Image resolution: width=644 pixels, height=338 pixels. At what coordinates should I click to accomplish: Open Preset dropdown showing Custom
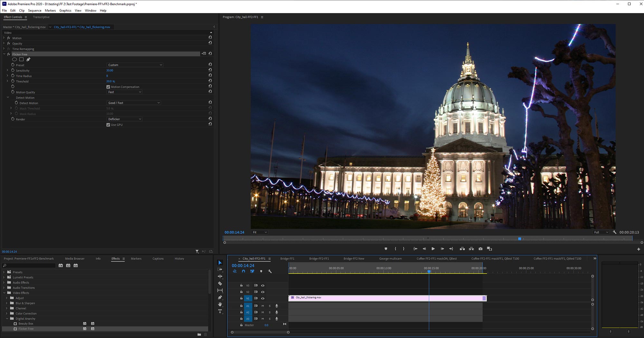pyautogui.click(x=135, y=65)
